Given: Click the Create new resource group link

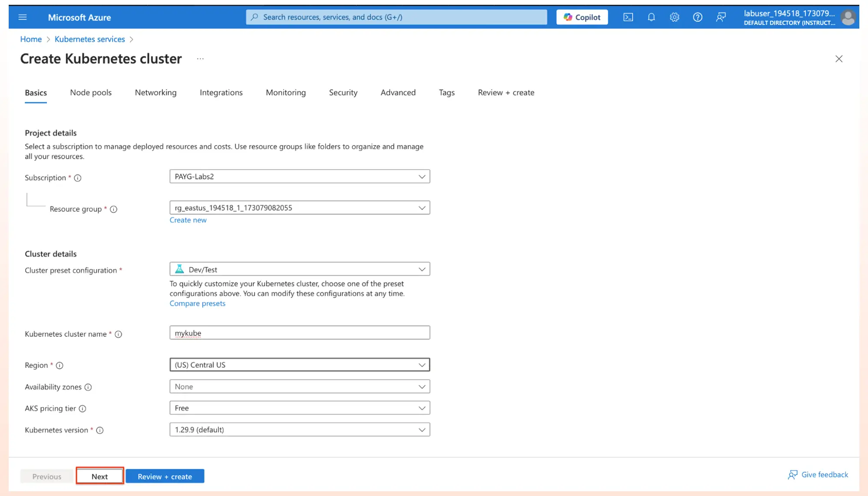Looking at the screenshot, I should pos(188,220).
